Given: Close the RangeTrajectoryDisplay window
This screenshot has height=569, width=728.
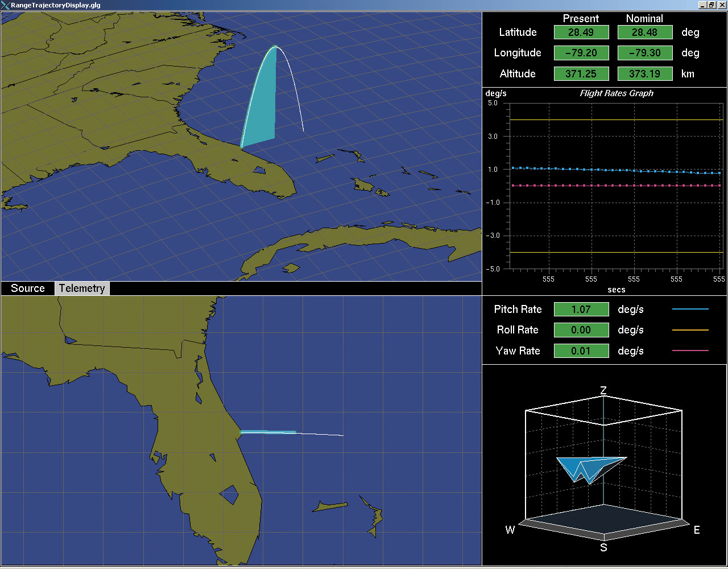Looking at the screenshot, I should (x=722, y=5).
